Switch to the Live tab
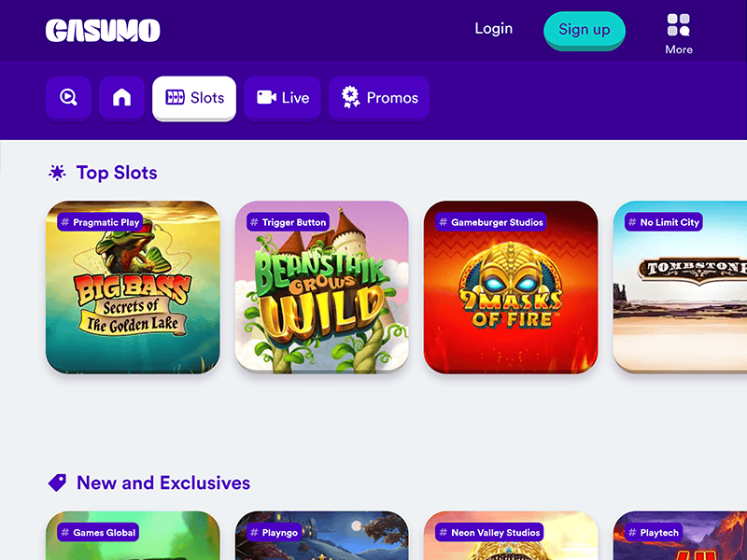Image resolution: width=747 pixels, height=560 pixels. tap(283, 98)
